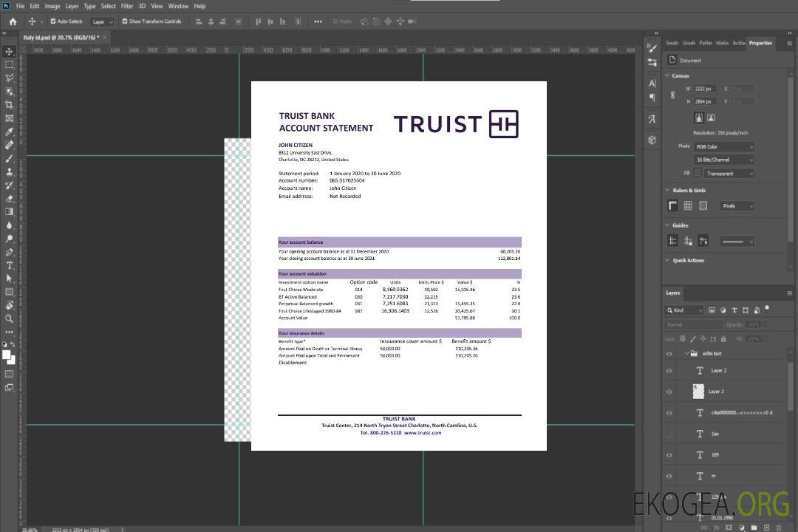
Task: Hide Layer 3 using its eye icon
Action: (x=669, y=392)
